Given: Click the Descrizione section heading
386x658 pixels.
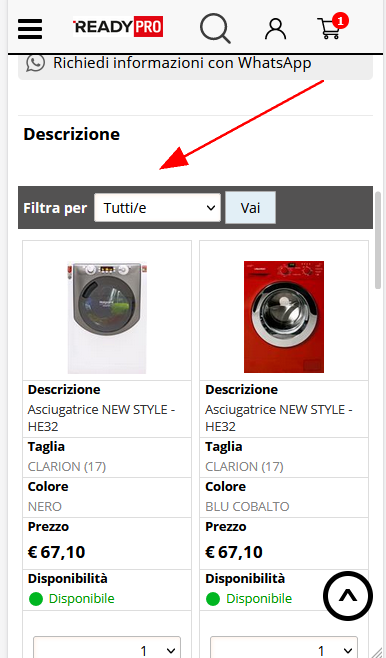Looking at the screenshot, I should tap(72, 134).
